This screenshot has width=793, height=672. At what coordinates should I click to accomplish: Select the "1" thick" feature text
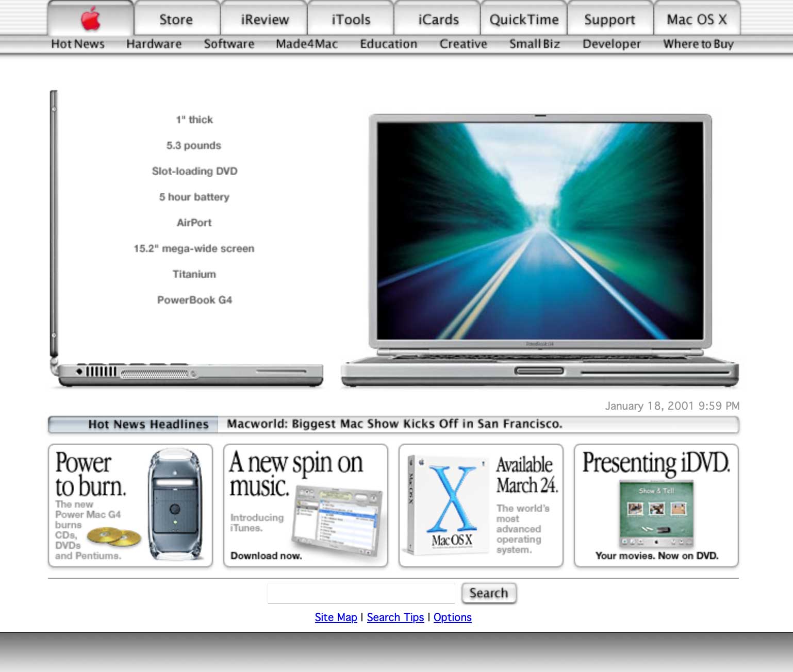point(194,120)
